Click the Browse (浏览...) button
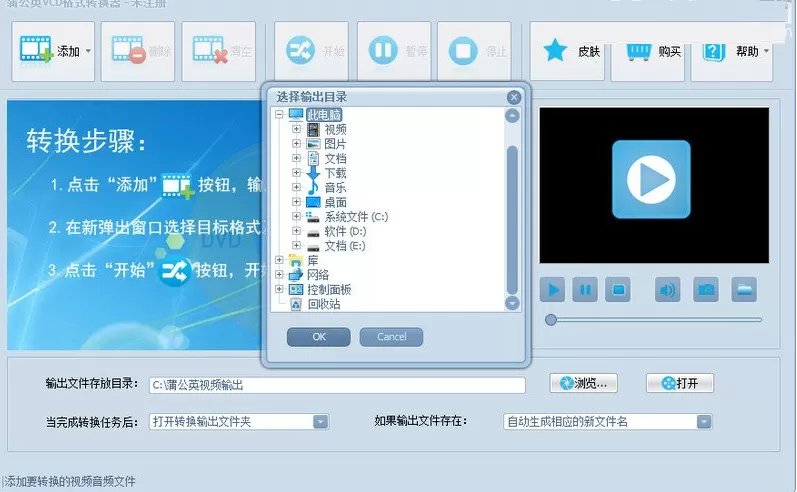 click(x=584, y=383)
